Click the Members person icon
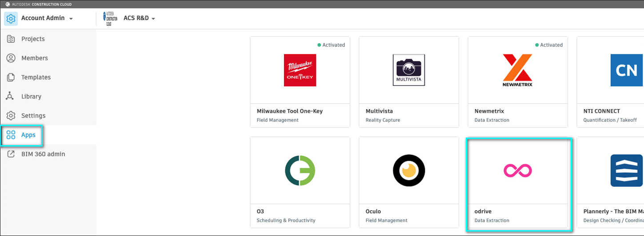The image size is (644, 236). click(11, 58)
